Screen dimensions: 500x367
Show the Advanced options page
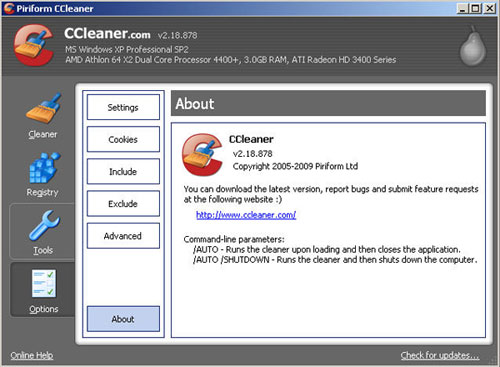pyautogui.click(x=123, y=236)
